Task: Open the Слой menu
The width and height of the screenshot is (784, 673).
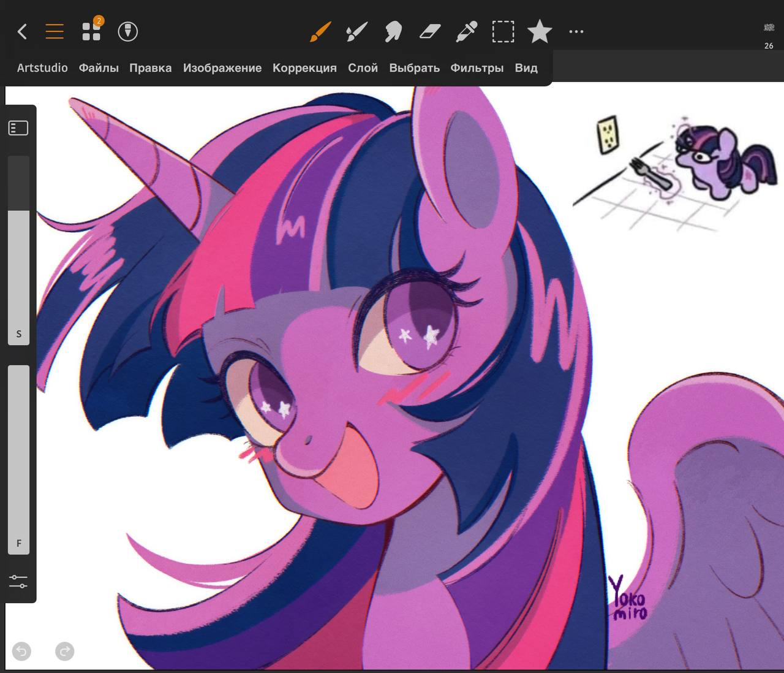Action: tap(363, 68)
